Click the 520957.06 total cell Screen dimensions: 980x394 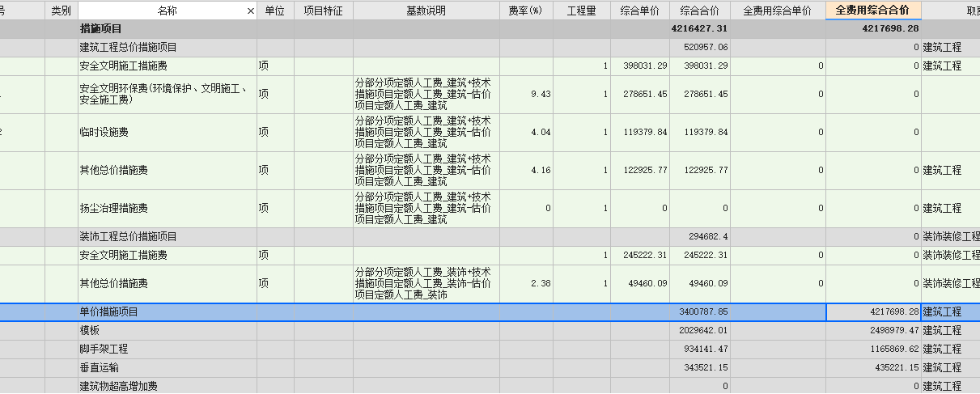coord(700,48)
